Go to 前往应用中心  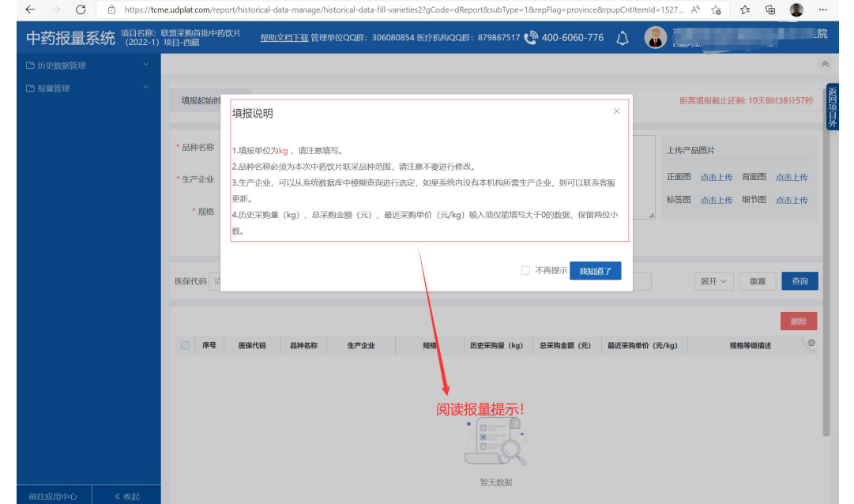pyautogui.click(x=53, y=496)
